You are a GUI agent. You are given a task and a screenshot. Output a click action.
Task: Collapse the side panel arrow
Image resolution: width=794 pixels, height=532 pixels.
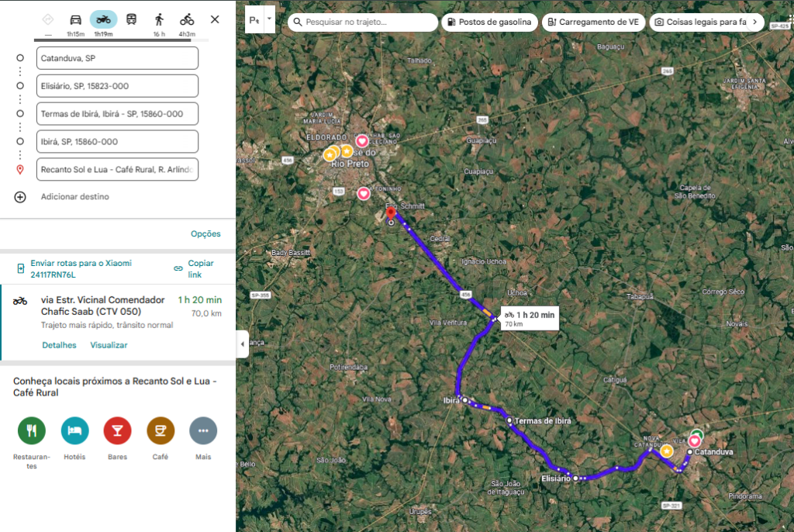(x=242, y=344)
